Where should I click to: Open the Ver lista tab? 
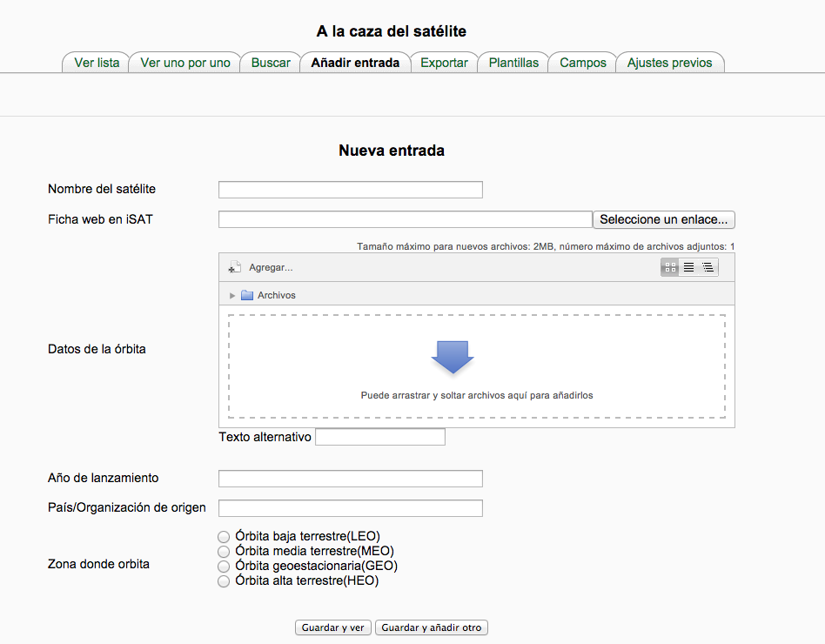pos(97,63)
